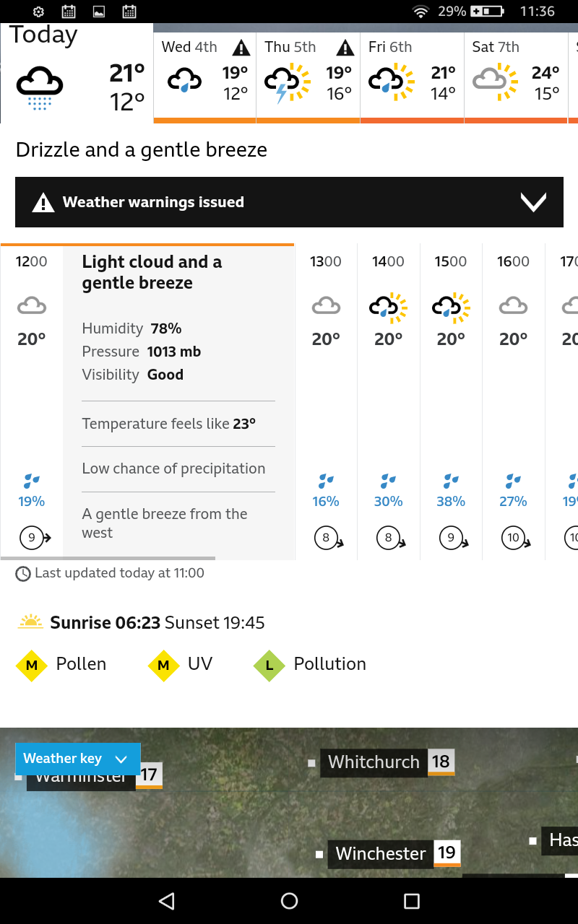The height and width of the screenshot is (924, 578).
Task: Open the Weather key dropdown
Action: [x=78, y=759]
